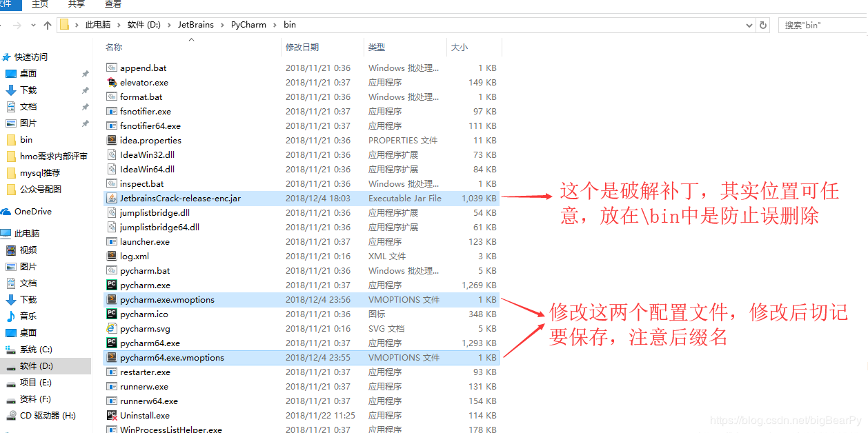The width and height of the screenshot is (868, 433).
Task: Select the file name runnerw.exe
Action: pyautogui.click(x=144, y=387)
